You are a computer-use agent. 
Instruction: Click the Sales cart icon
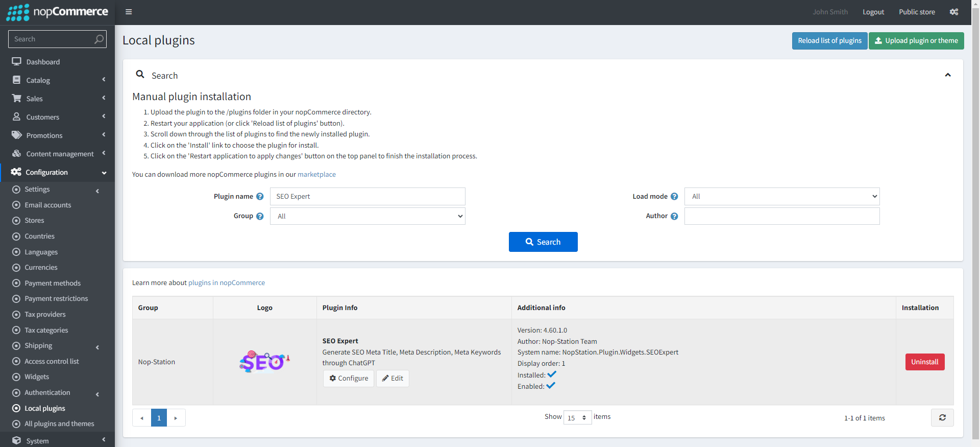click(x=17, y=98)
